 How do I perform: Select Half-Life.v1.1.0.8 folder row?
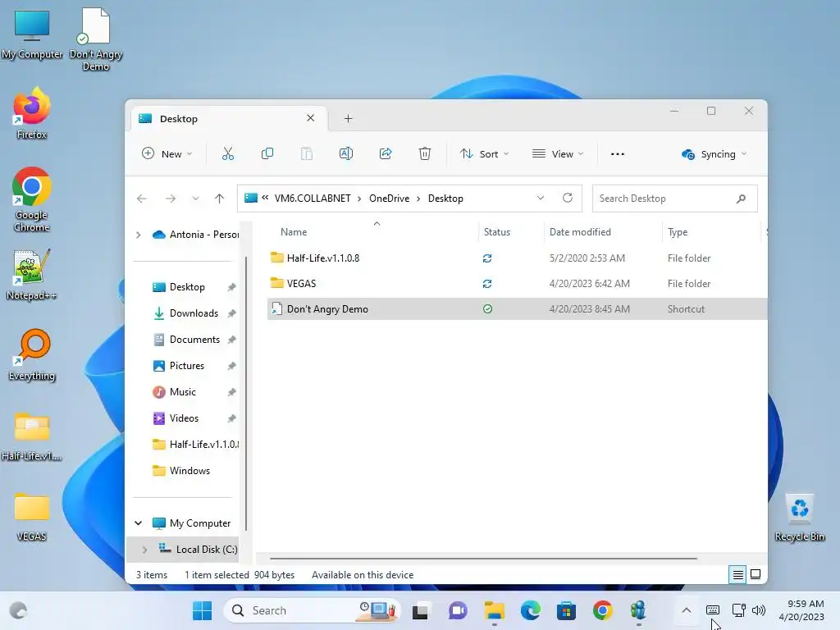click(x=517, y=258)
